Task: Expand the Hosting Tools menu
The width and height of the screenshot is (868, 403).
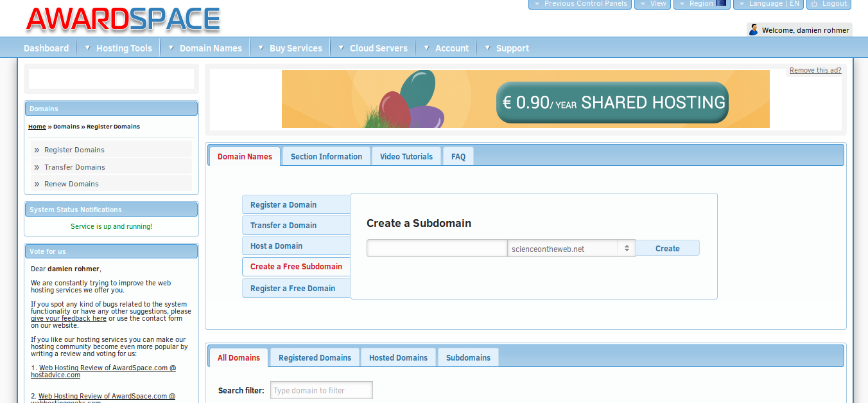Action: [x=118, y=48]
